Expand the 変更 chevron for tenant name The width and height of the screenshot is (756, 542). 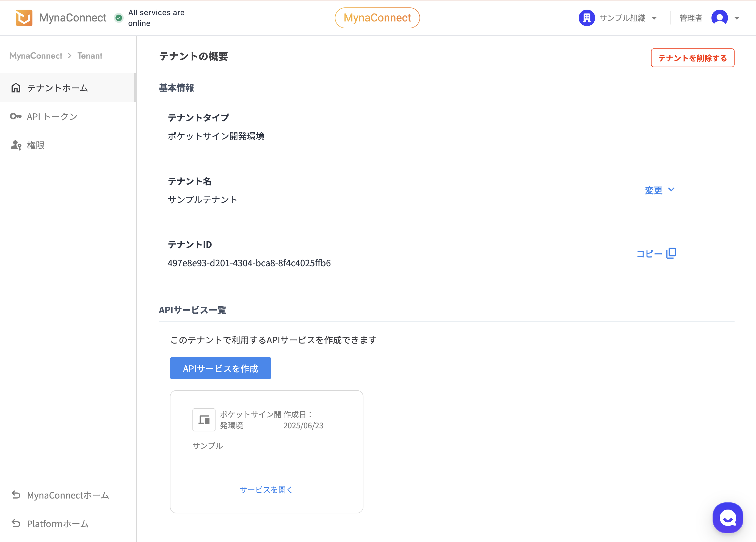pyautogui.click(x=671, y=190)
